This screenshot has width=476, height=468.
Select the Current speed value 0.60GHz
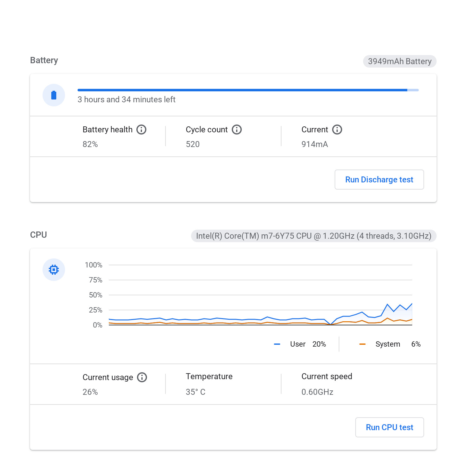(317, 392)
